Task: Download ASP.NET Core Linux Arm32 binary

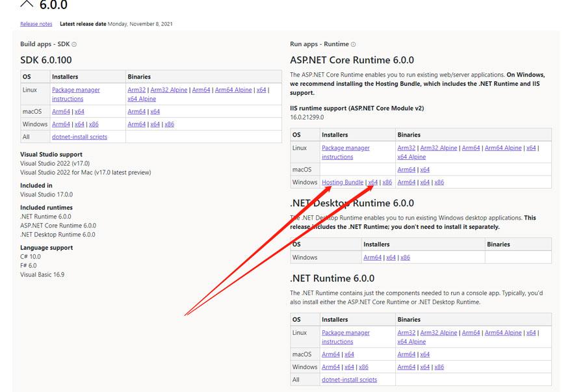Action: 406,148
